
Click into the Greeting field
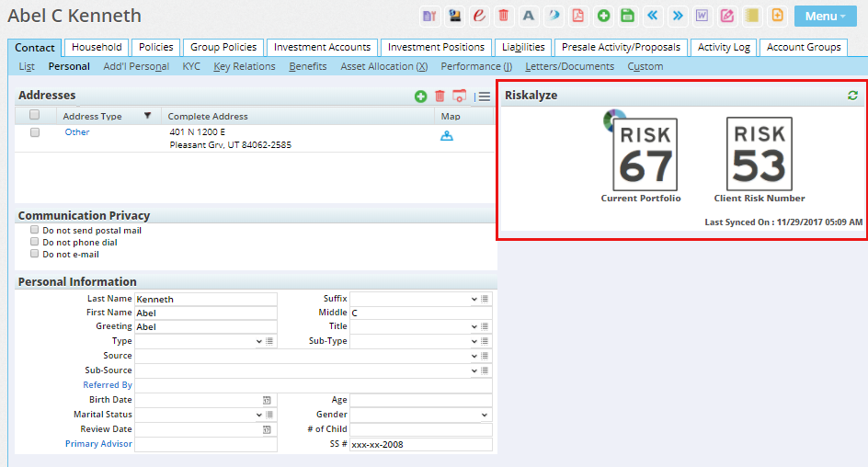(x=206, y=326)
